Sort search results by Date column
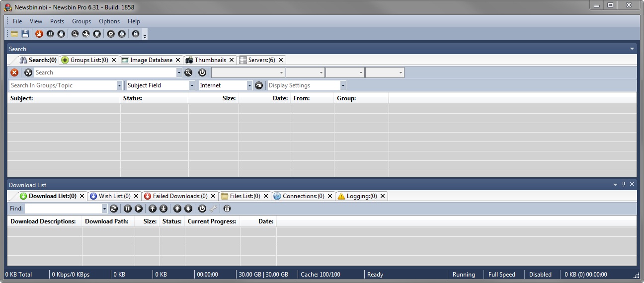This screenshot has height=283, width=644. click(264, 98)
